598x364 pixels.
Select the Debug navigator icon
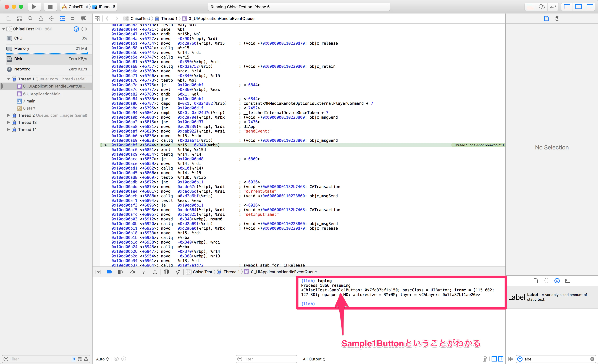[x=62, y=19]
